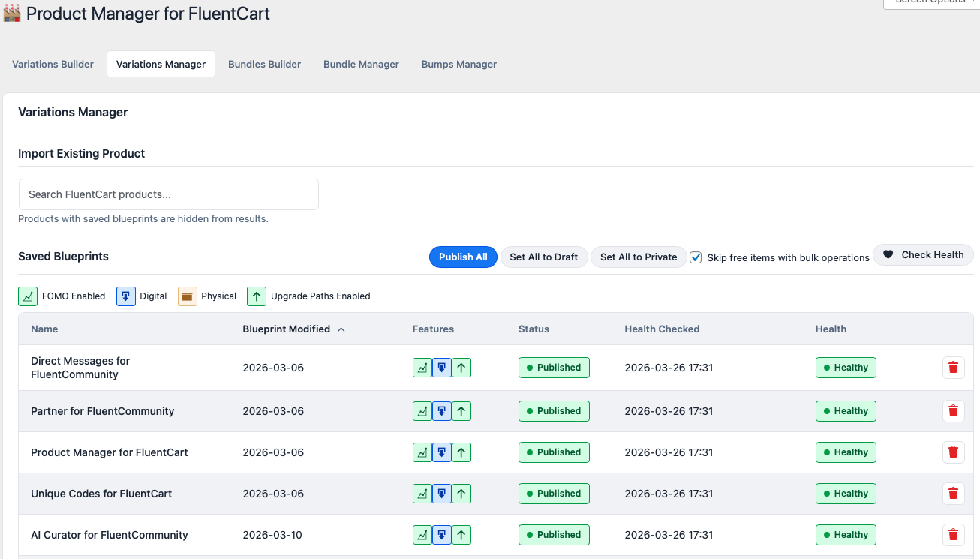Click Digital icon in Product Manager row
This screenshot has height=559, width=980.
tap(442, 452)
